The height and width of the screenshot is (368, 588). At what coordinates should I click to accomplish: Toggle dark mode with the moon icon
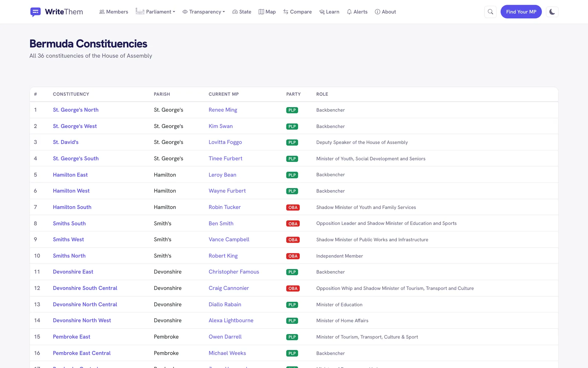click(x=552, y=12)
